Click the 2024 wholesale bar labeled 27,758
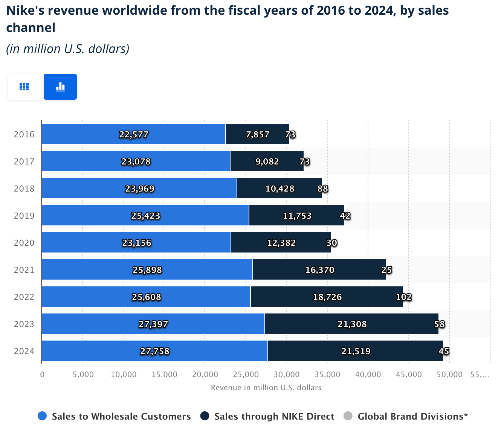504x429 pixels. [155, 351]
